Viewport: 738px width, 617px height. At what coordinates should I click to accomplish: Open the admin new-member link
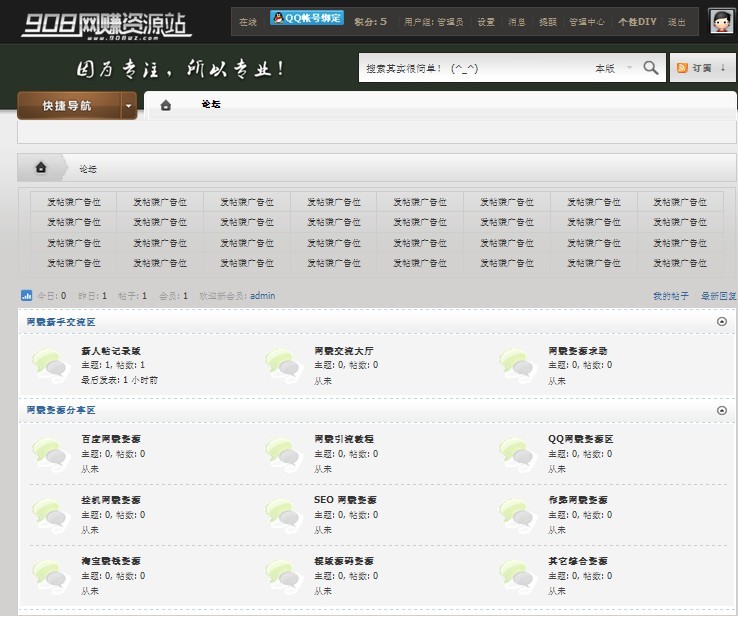pyautogui.click(x=263, y=296)
